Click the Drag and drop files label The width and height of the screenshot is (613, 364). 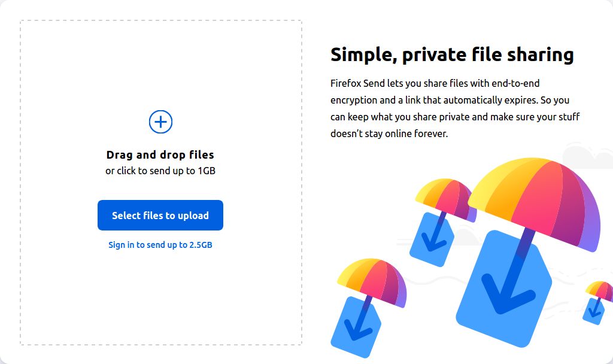(160, 154)
